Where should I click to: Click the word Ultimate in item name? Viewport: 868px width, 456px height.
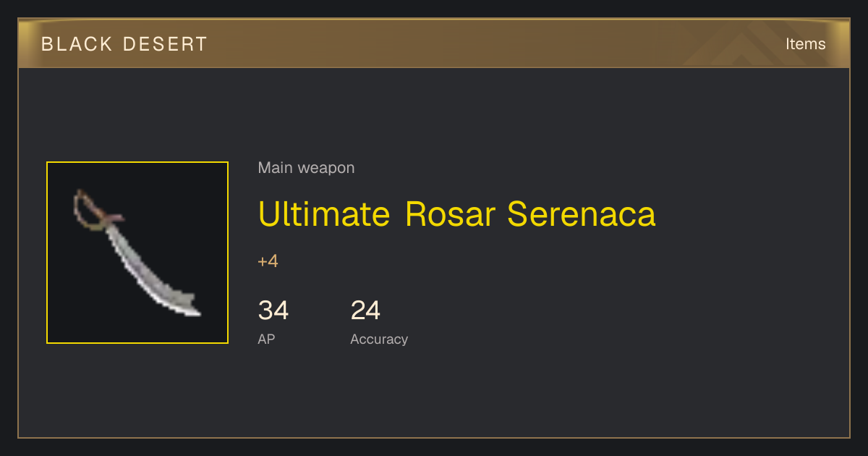pos(324,214)
